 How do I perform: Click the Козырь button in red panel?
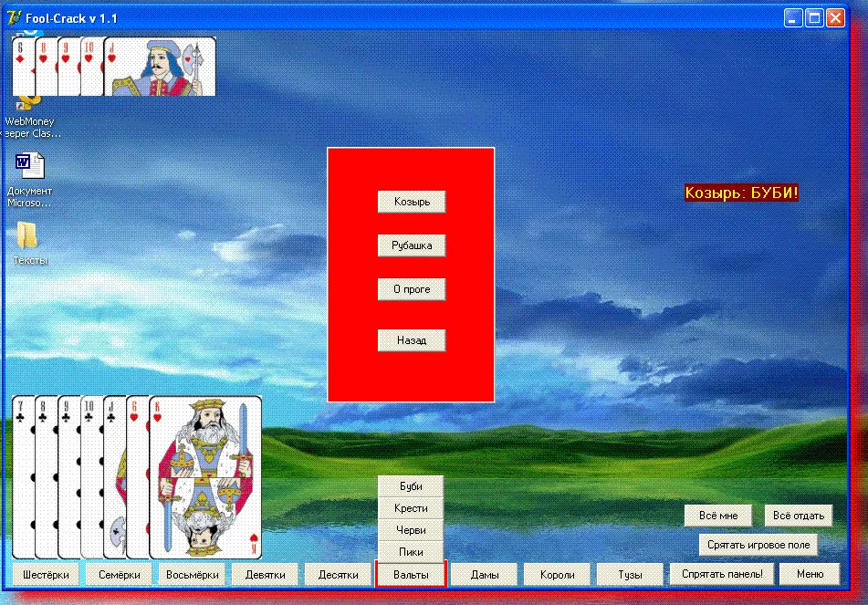pos(412,202)
